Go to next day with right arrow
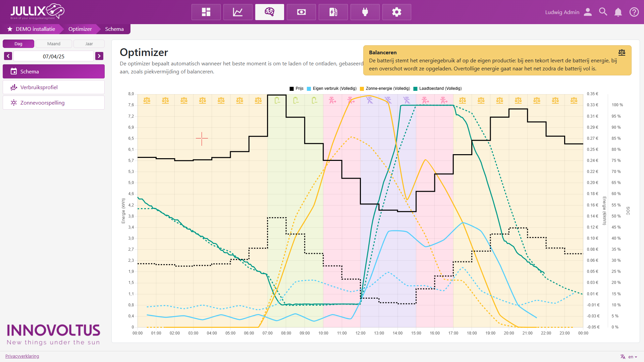This screenshot has width=644, height=362. (x=99, y=56)
